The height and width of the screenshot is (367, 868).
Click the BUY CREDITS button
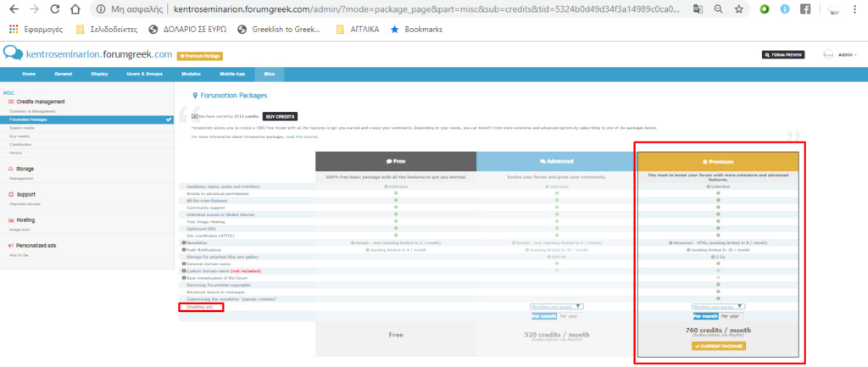(280, 116)
